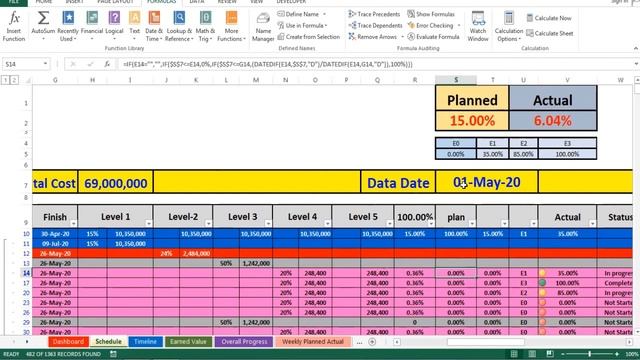Open Lookup & Reference functions
640x360 pixels.
(x=179, y=26)
